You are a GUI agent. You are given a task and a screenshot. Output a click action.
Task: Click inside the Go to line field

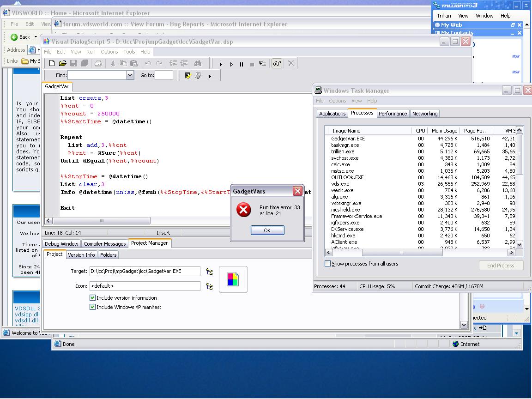(x=164, y=75)
